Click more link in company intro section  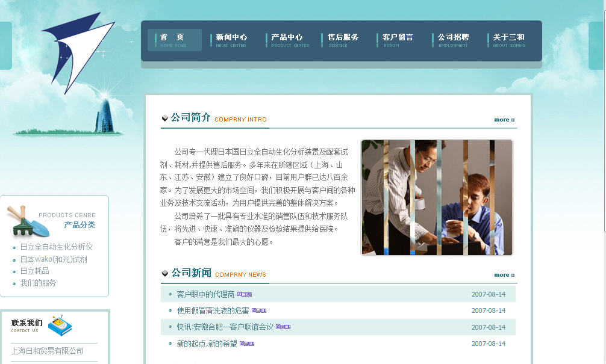click(504, 120)
